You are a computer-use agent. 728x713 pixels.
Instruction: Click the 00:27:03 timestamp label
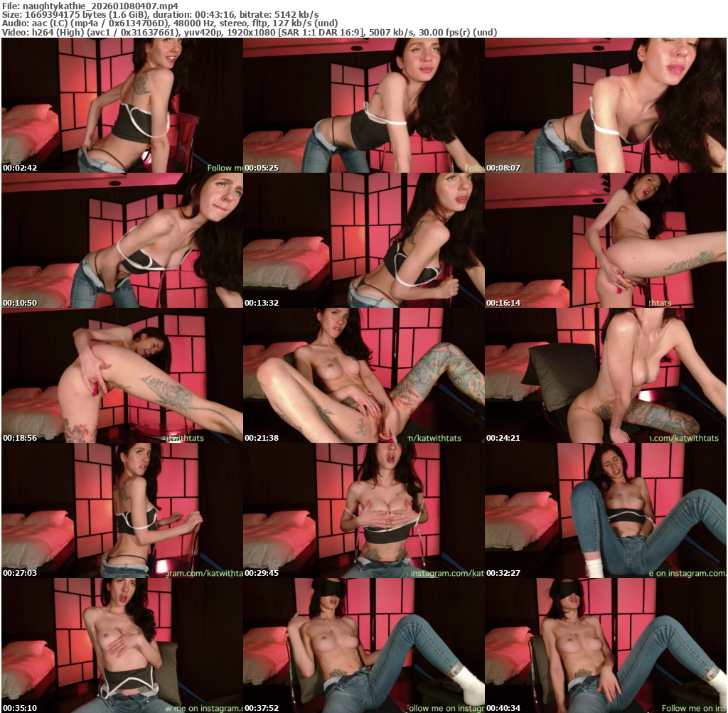19,573
